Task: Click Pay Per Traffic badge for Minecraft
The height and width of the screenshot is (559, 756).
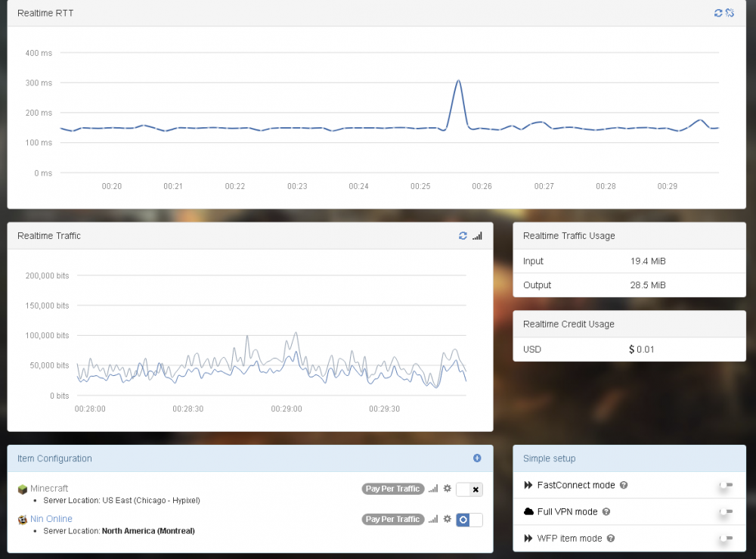Action: (x=392, y=489)
